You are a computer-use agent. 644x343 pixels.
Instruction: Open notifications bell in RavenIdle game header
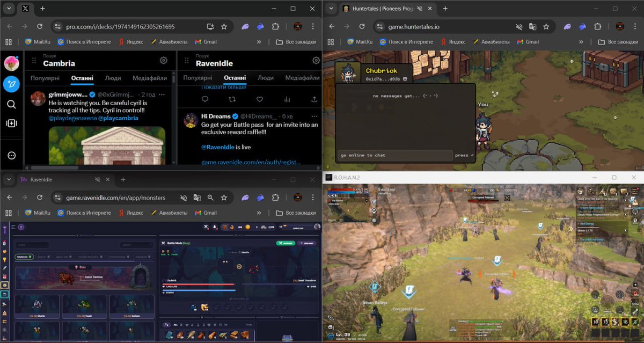(215, 227)
